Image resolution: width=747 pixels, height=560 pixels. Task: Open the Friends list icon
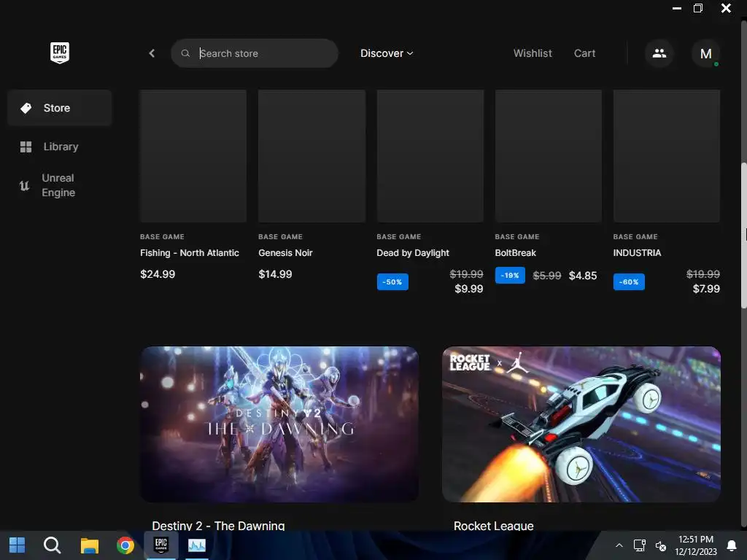point(659,53)
